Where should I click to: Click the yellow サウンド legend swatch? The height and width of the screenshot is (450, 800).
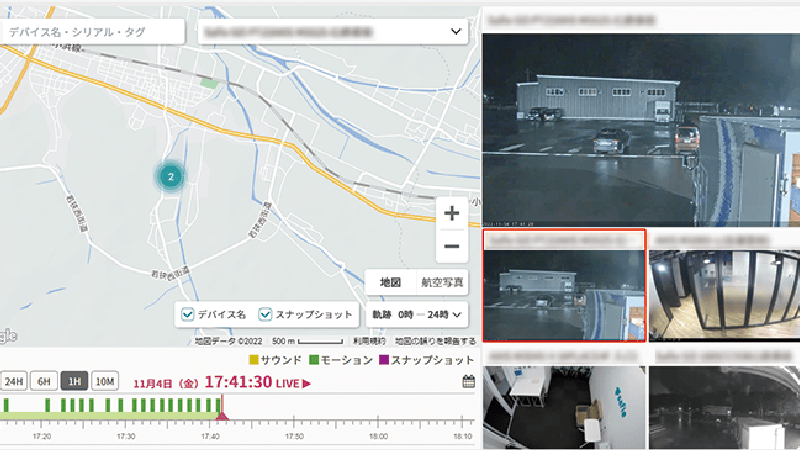pyautogui.click(x=254, y=360)
